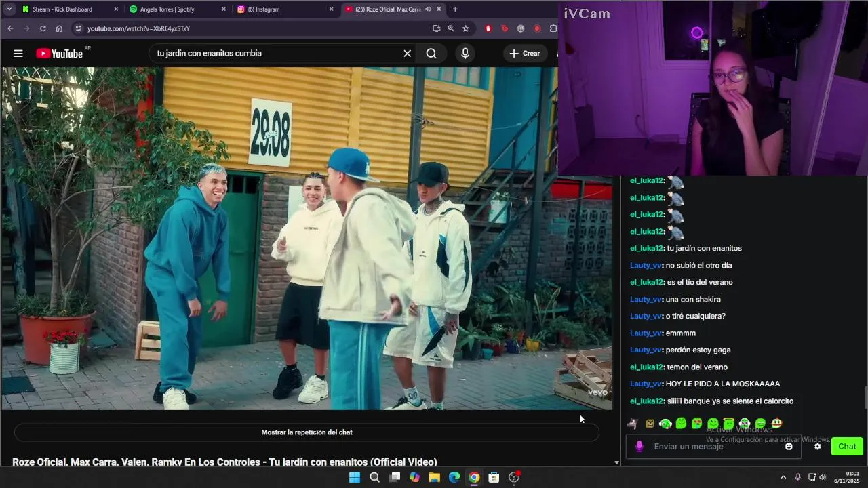Expand hidden system tray icons chevron
Viewport: 868px width, 488px height.
[783, 477]
